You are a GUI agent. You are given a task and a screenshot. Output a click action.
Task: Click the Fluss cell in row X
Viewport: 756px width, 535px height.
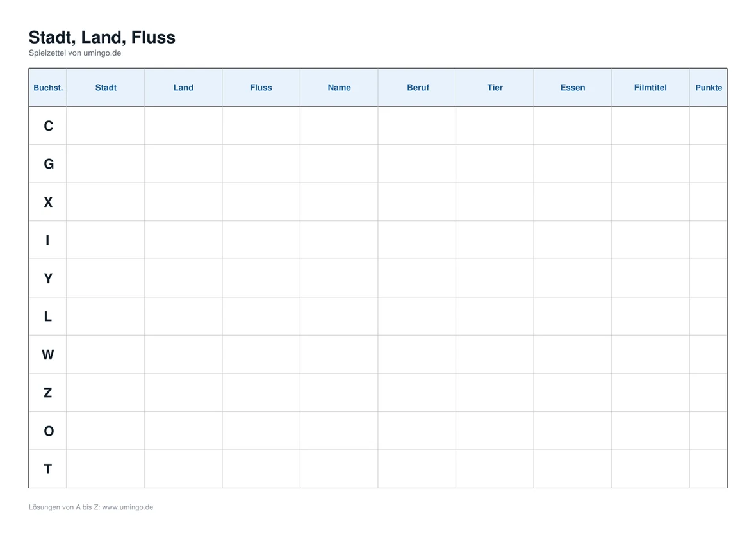click(x=261, y=202)
